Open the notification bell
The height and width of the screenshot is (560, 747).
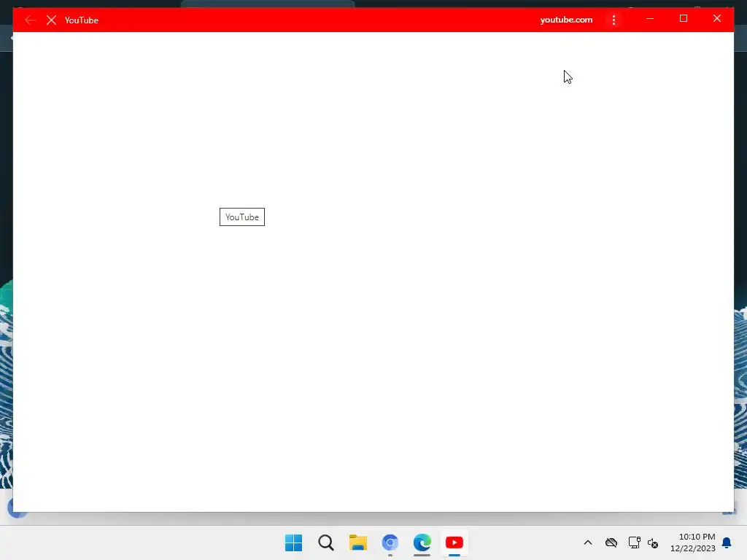[727, 542]
